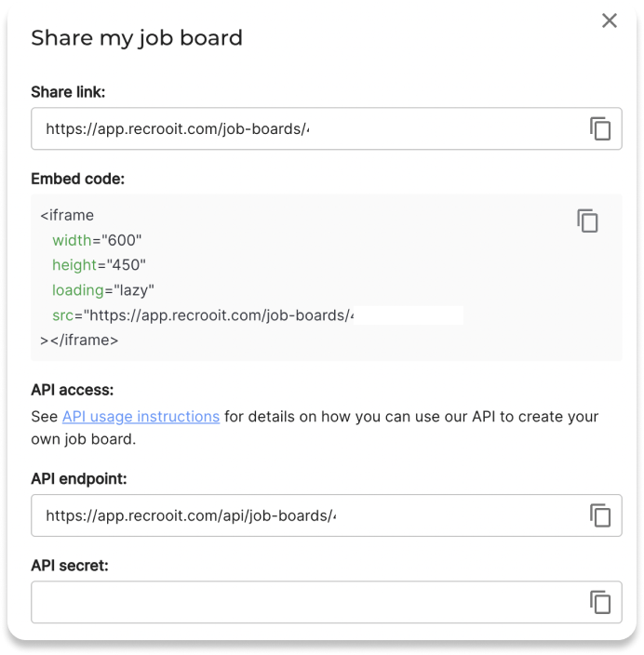Copy the iframe embed code
This screenshot has height=655, width=644.
[x=587, y=221]
